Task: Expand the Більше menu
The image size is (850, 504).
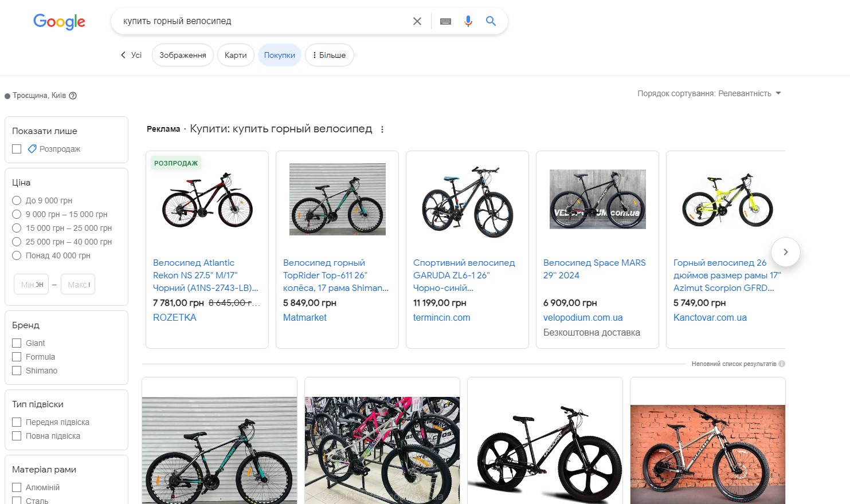Action: (x=329, y=56)
